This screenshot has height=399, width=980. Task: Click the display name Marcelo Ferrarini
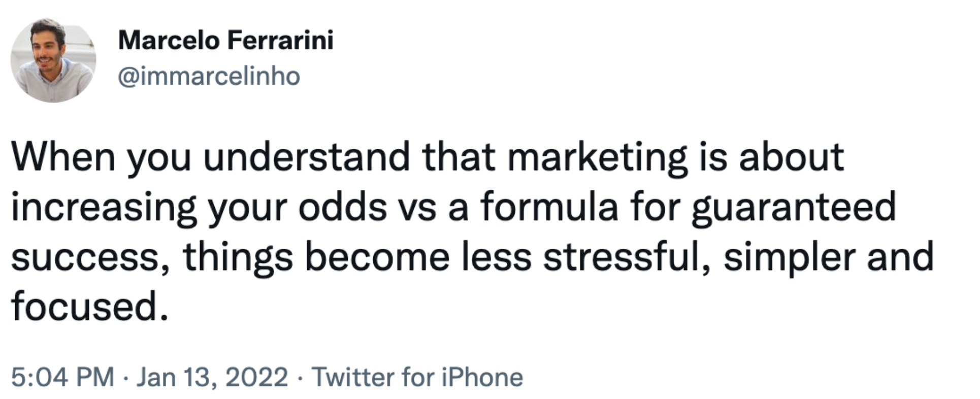[x=226, y=40]
